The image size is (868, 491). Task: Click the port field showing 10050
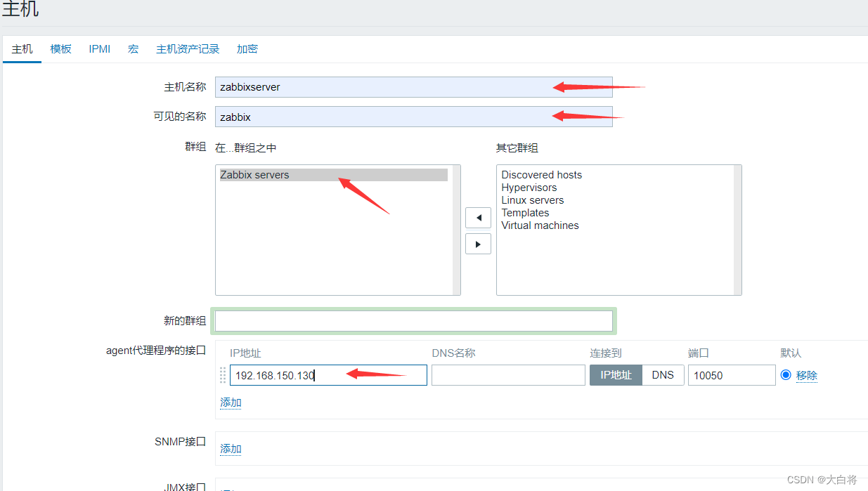coord(732,375)
